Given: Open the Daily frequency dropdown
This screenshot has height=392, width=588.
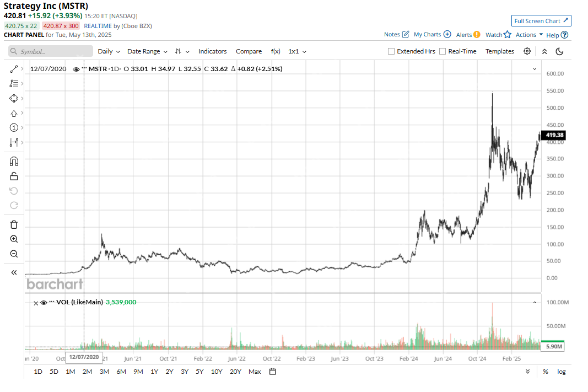Looking at the screenshot, I should [109, 51].
